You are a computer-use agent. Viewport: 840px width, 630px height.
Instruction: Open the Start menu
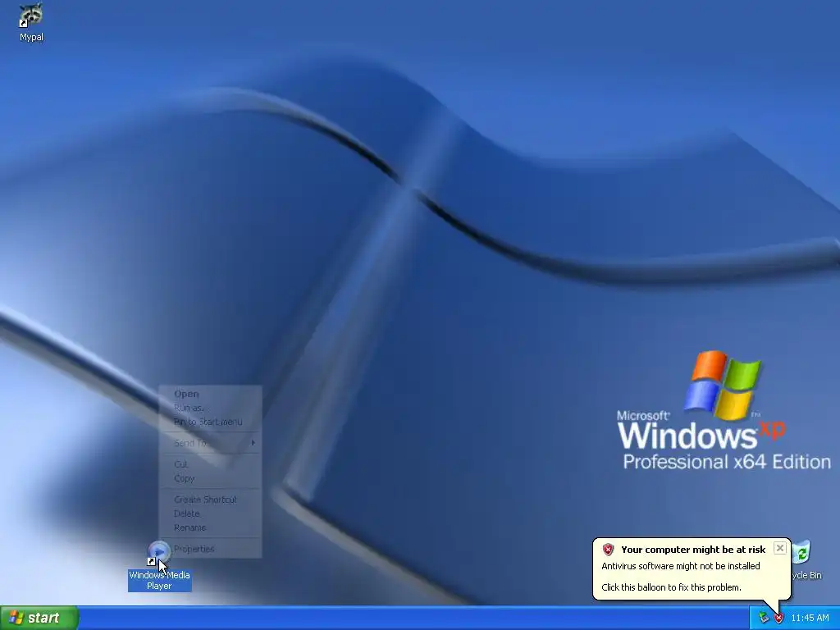[39, 618]
